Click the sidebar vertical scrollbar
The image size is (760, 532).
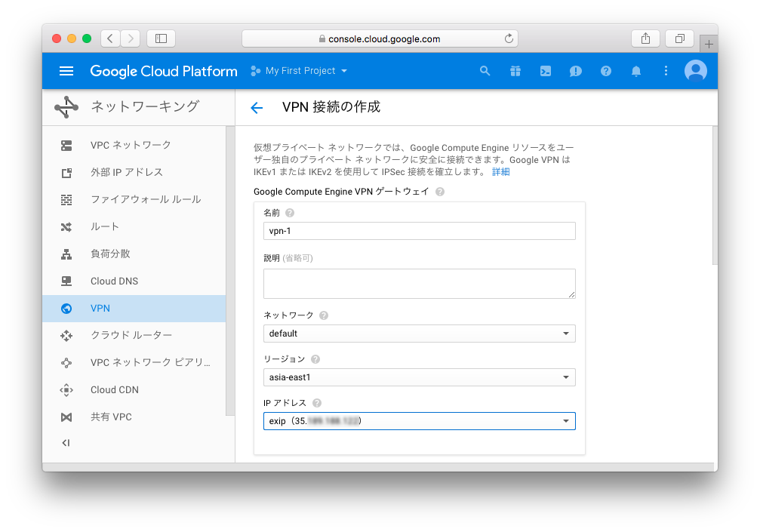(x=229, y=271)
